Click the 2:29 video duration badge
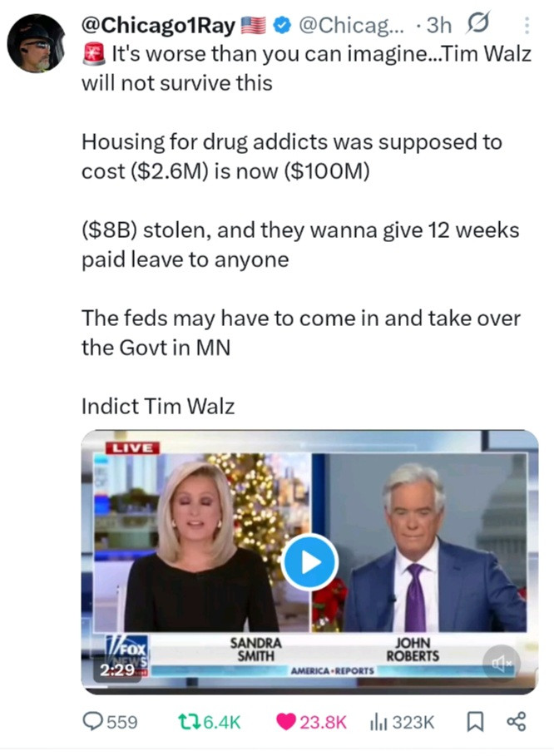This screenshot has height=756, width=554. click(x=117, y=670)
